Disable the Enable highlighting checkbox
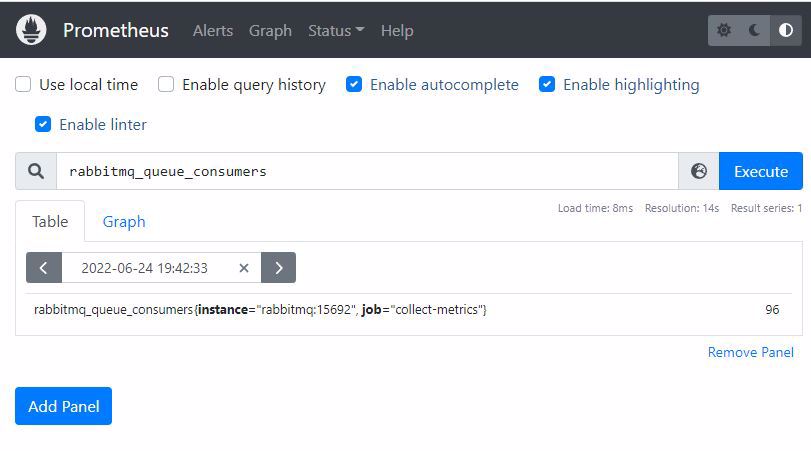The width and height of the screenshot is (811, 451). click(547, 84)
